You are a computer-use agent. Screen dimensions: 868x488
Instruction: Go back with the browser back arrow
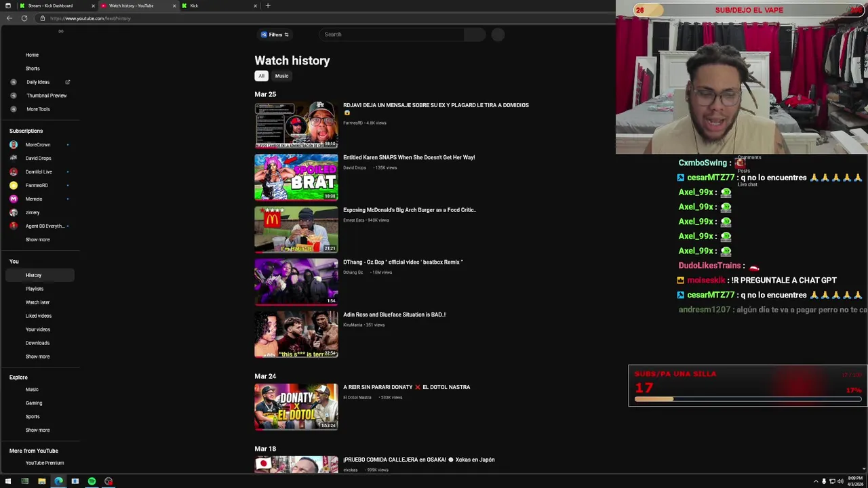[x=9, y=18]
